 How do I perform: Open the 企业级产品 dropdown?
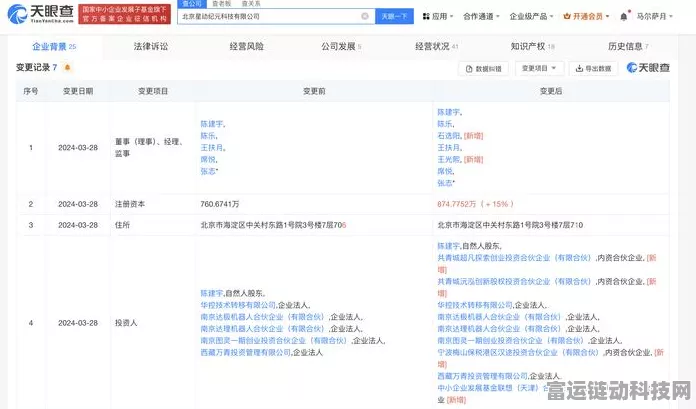pos(531,16)
